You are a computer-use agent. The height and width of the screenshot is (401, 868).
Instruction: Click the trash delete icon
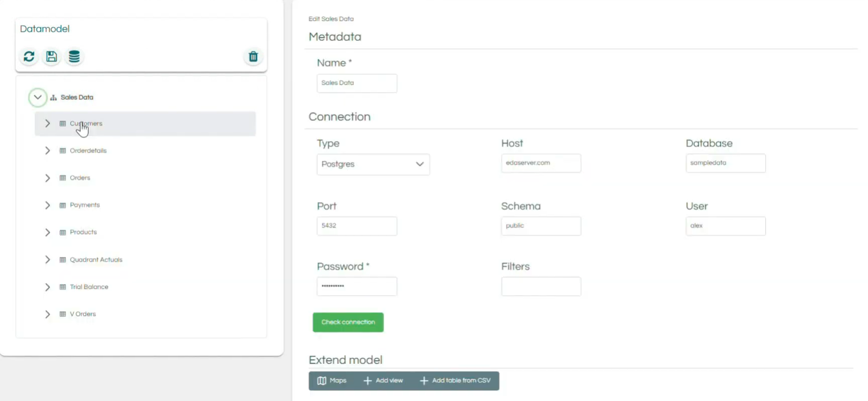[x=253, y=56]
